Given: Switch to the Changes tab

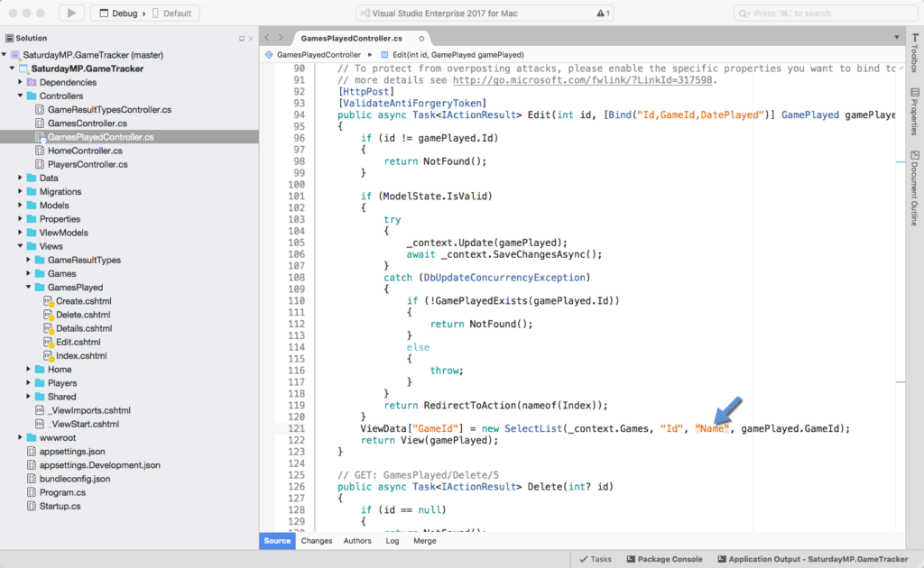Looking at the screenshot, I should 318,540.
